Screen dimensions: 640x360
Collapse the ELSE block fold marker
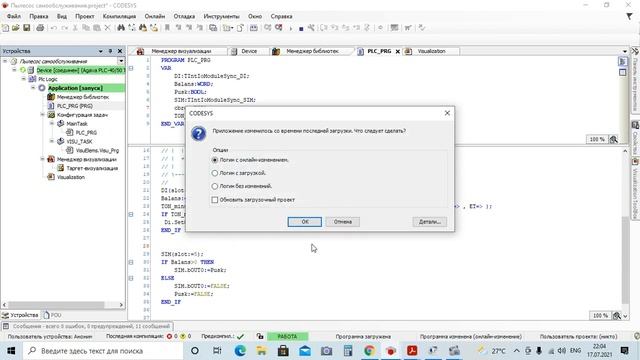pyautogui.click(x=131, y=278)
